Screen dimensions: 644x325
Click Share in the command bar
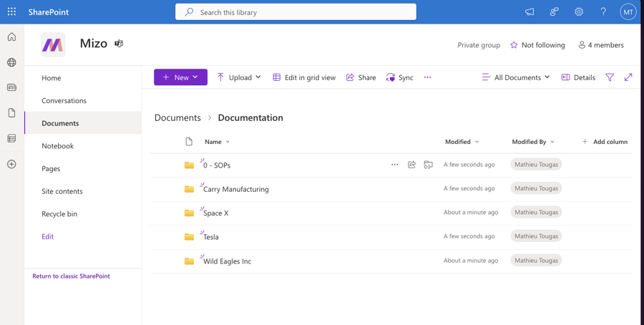tap(361, 77)
